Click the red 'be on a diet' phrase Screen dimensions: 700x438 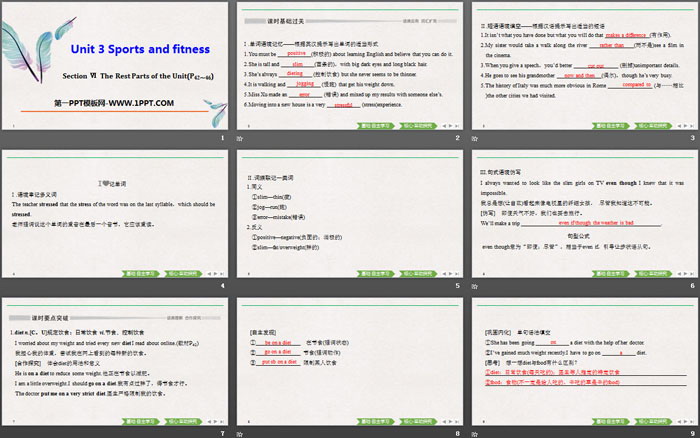(276, 343)
